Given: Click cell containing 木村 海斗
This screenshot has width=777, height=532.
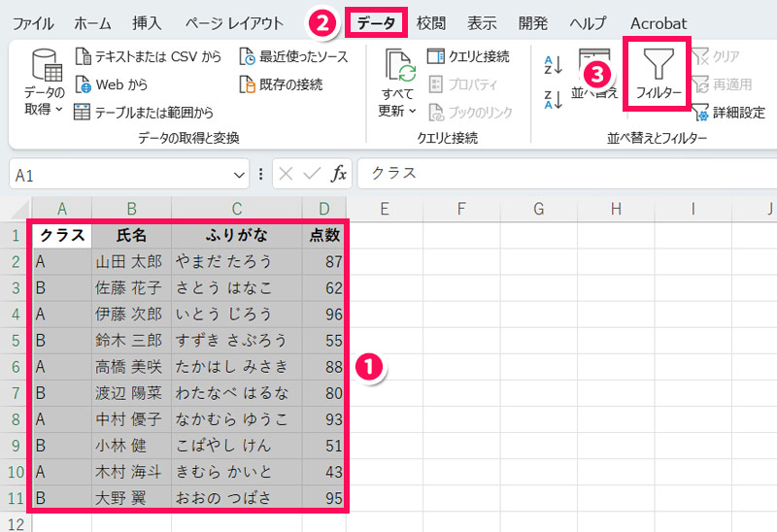Looking at the screenshot, I should [132, 472].
